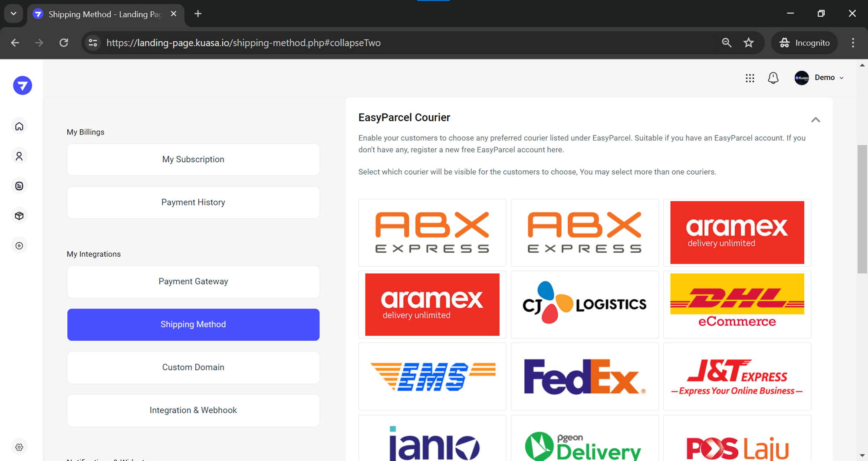Open the apps grid icon

click(750, 78)
